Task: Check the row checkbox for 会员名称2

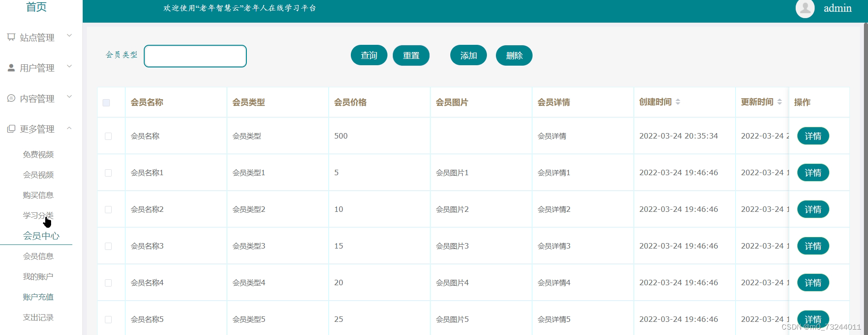Action: (x=108, y=210)
